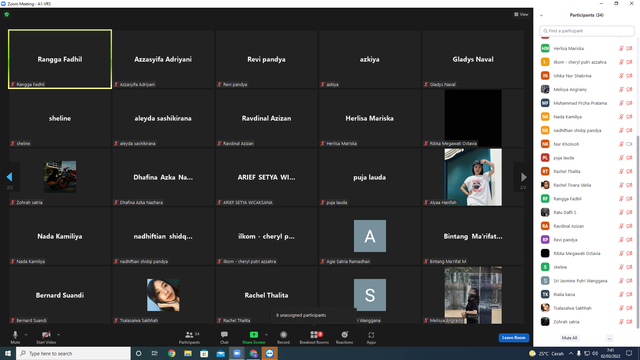Click puja lauda's video-off icon in list
This screenshot has height=360, width=640.
[x=629, y=158]
